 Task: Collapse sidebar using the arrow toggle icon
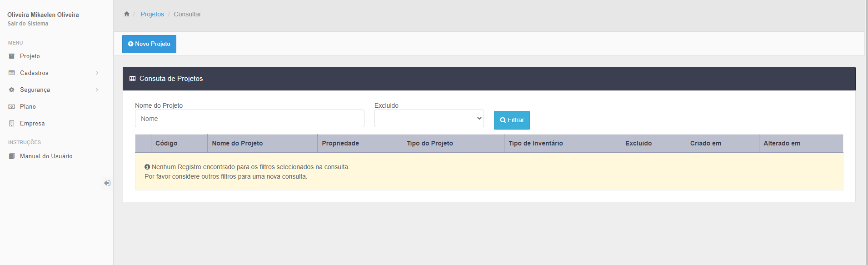[x=107, y=183]
